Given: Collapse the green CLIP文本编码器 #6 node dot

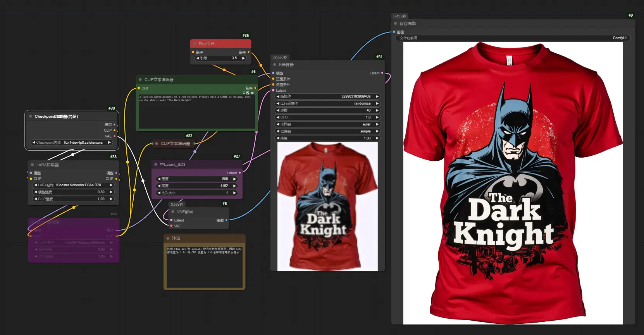Looking at the screenshot, I should (x=140, y=79).
